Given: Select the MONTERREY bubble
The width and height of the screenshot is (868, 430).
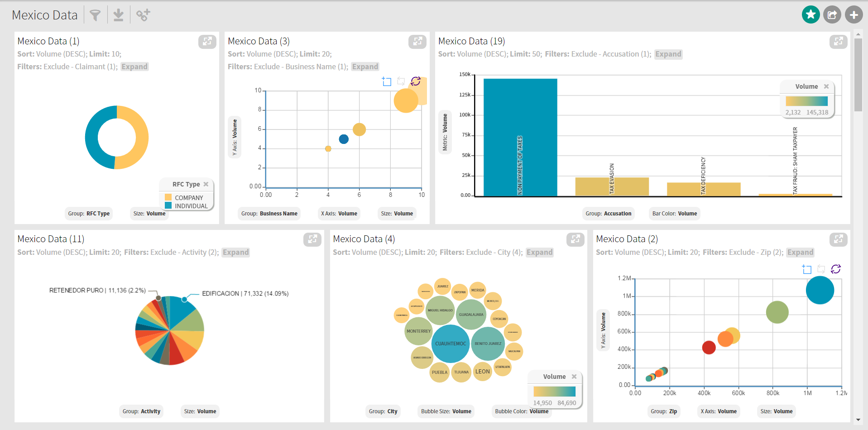Looking at the screenshot, I should [x=418, y=331].
